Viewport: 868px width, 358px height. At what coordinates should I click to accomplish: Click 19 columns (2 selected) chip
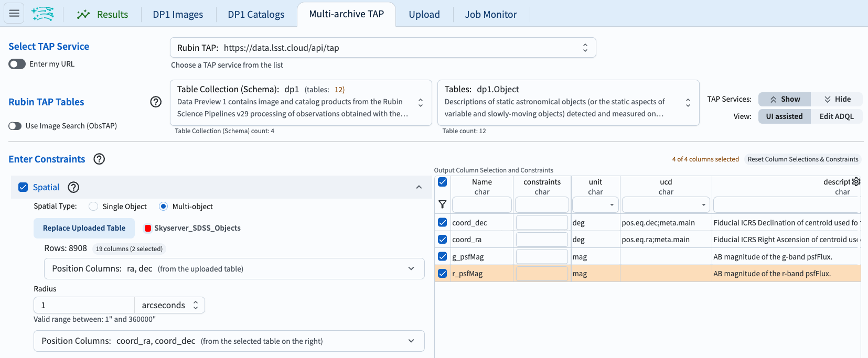coord(129,249)
